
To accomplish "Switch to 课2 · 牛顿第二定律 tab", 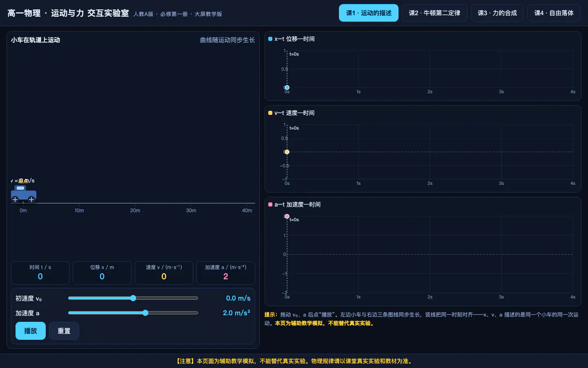I will tap(434, 13).
